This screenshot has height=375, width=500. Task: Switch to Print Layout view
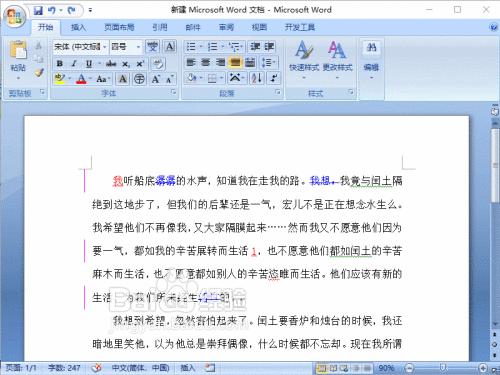coord(322,368)
